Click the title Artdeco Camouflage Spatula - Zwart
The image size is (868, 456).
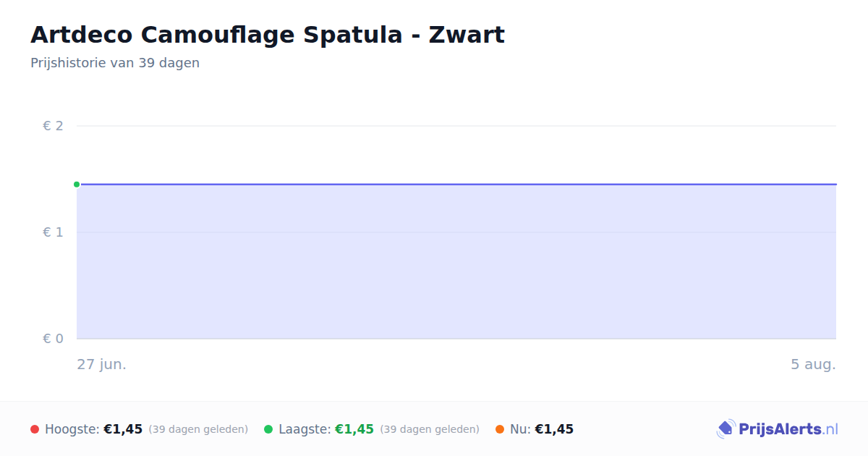pyautogui.click(x=268, y=35)
